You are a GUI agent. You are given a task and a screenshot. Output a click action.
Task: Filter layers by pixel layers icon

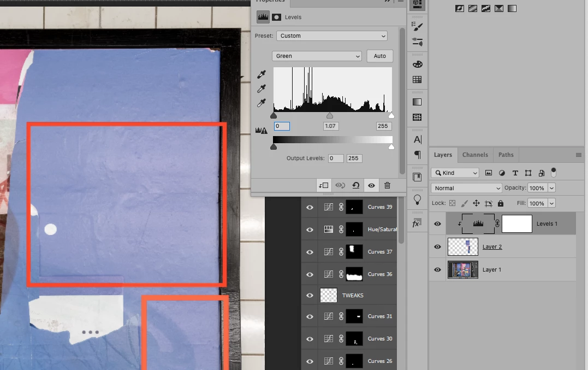[x=488, y=173]
